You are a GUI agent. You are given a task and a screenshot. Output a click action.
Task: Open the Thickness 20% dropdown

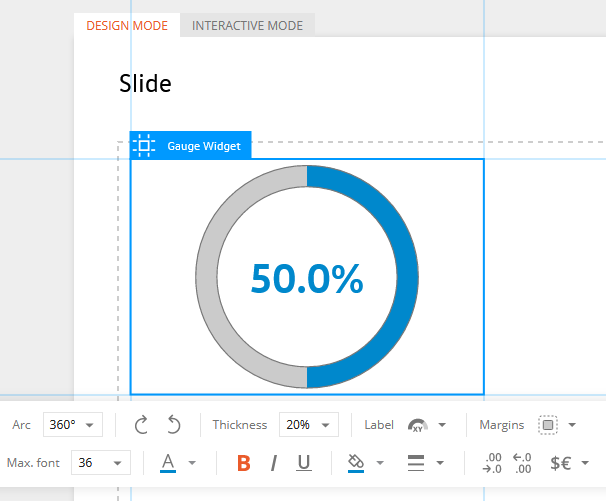pyautogui.click(x=309, y=424)
